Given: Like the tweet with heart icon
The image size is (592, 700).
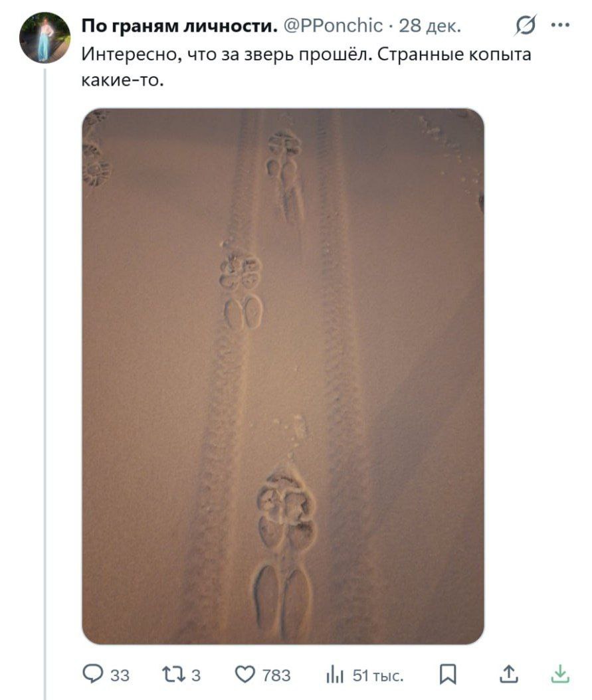Looking at the screenshot, I should click(x=245, y=674).
